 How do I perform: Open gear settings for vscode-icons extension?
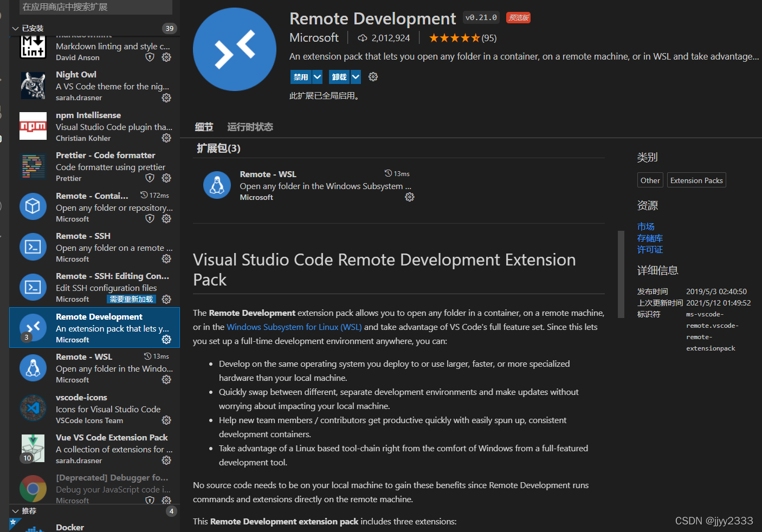pos(166,420)
